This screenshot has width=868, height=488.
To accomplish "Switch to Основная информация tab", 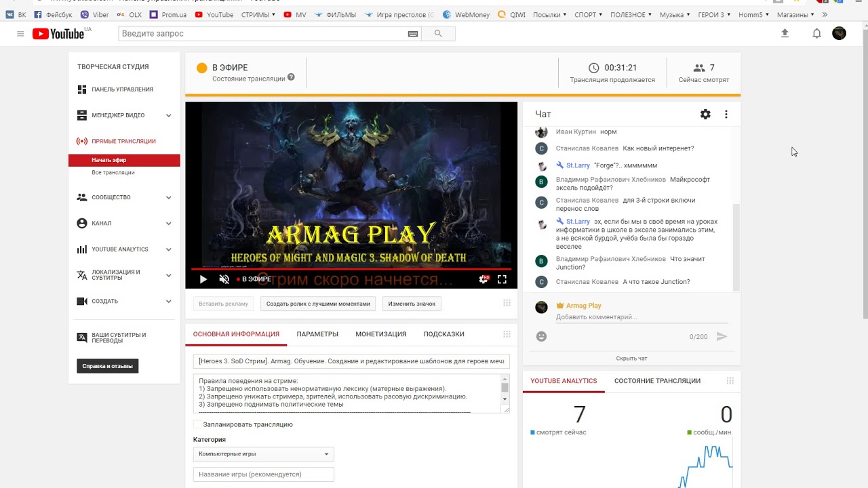I will tap(236, 334).
